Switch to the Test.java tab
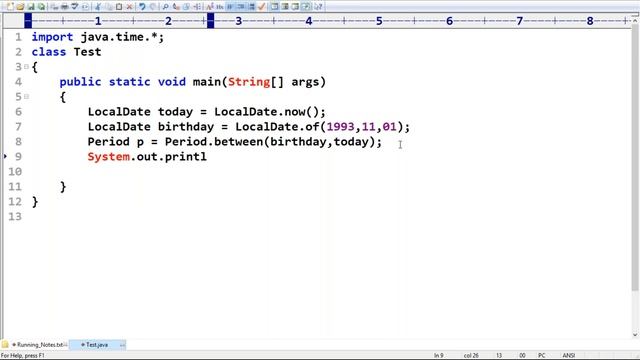Image resolution: width=640 pixels, height=360 pixels. coord(97,345)
